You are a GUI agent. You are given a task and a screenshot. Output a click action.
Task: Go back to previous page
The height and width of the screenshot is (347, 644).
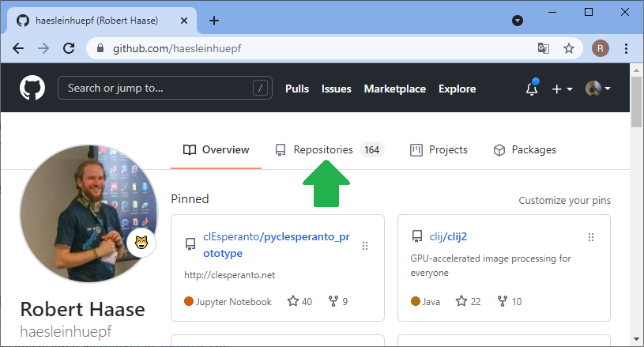[x=18, y=48]
